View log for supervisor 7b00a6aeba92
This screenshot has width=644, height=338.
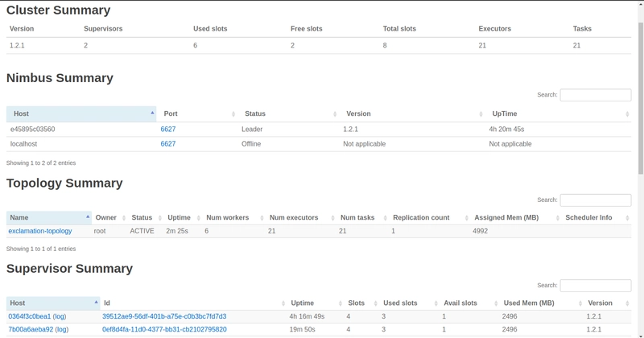61,329
